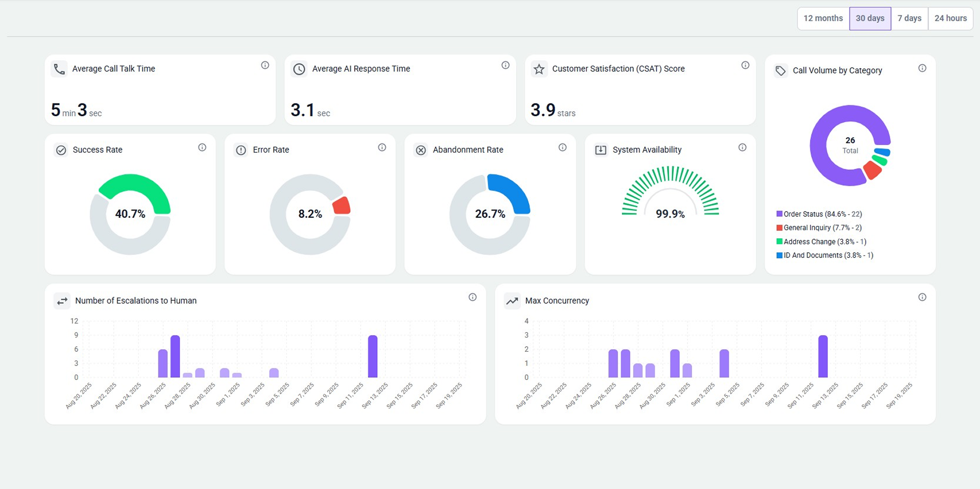Image resolution: width=980 pixels, height=489 pixels.
Task: Click the blue ID And Documents legend swatch
Action: point(779,255)
